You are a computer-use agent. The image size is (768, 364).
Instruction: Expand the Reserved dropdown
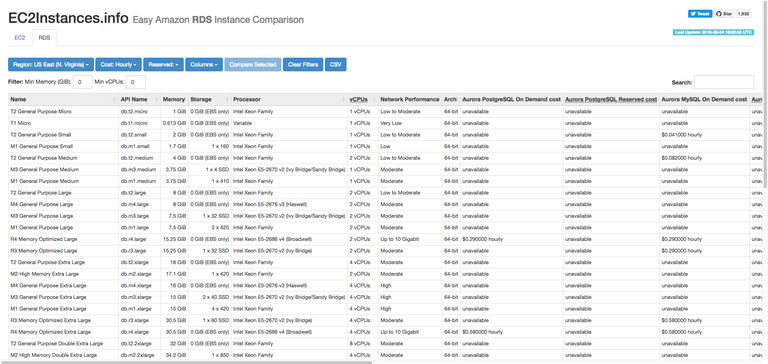[163, 65]
